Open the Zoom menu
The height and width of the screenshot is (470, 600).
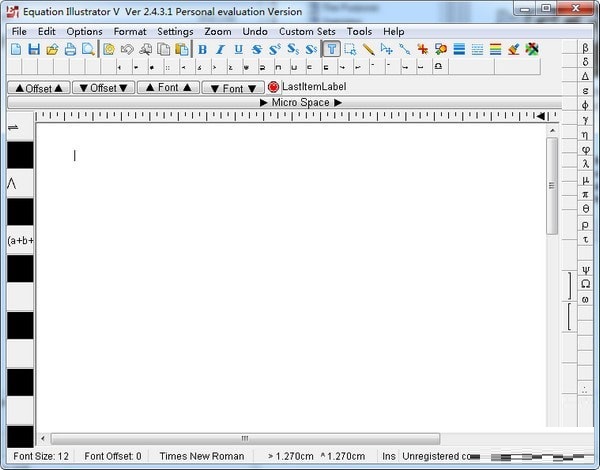click(x=218, y=32)
